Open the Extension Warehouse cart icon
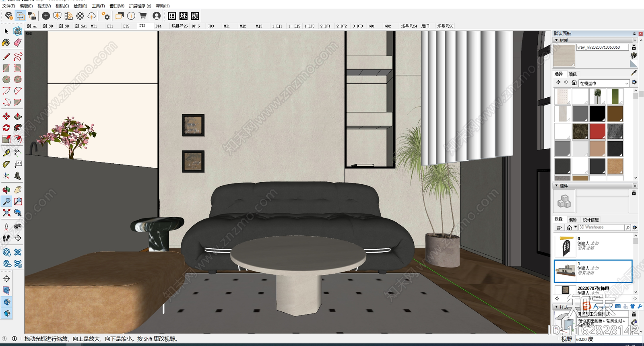 pyautogui.click(x=142, y=16)
